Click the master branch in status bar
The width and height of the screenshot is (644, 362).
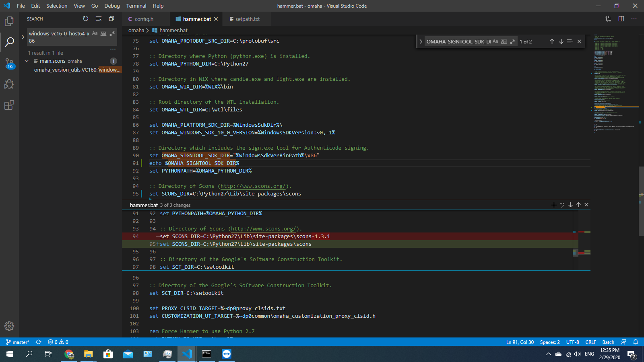pyautogui.click(x=18, y=342)
